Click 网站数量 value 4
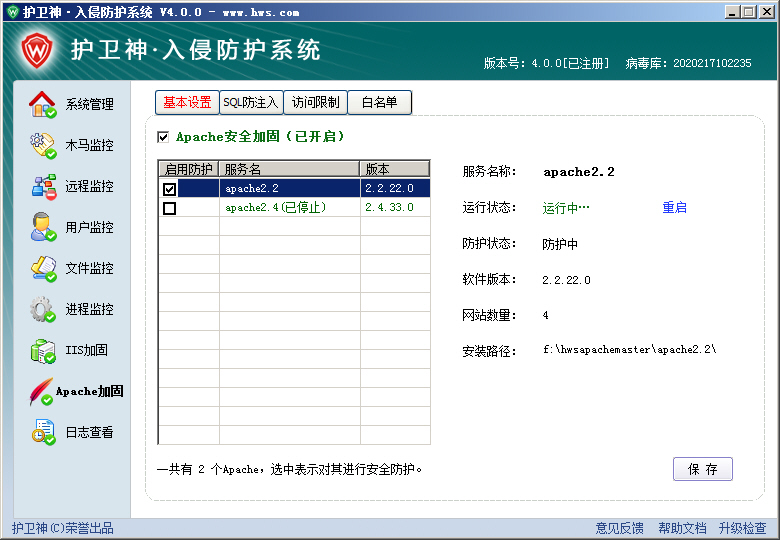 (546, 315)
